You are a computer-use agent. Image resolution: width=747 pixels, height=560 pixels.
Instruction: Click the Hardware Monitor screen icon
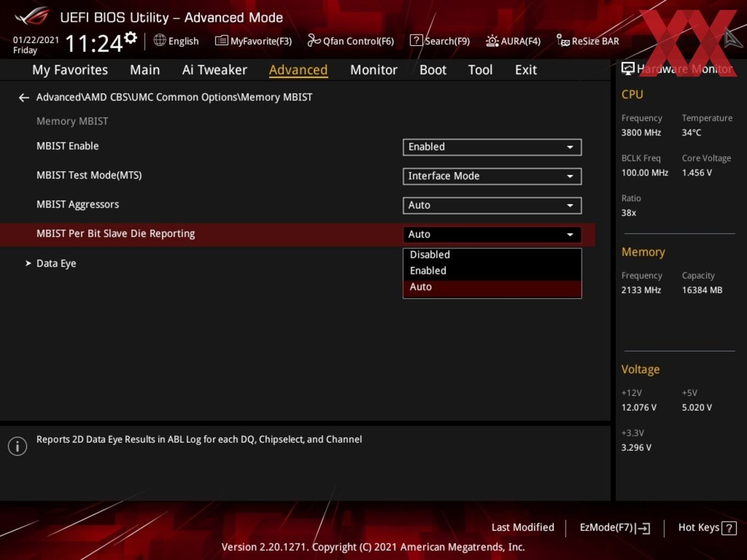(x=628, y=69)
